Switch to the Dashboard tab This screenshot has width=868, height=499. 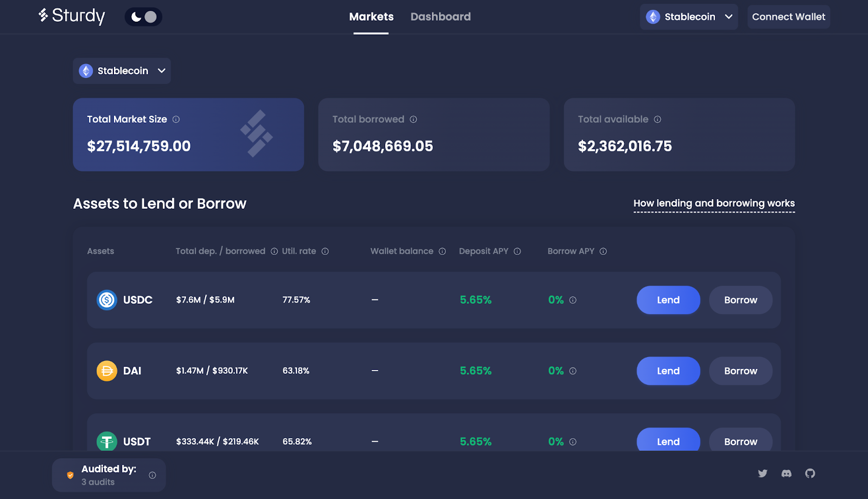coord(441,17)
